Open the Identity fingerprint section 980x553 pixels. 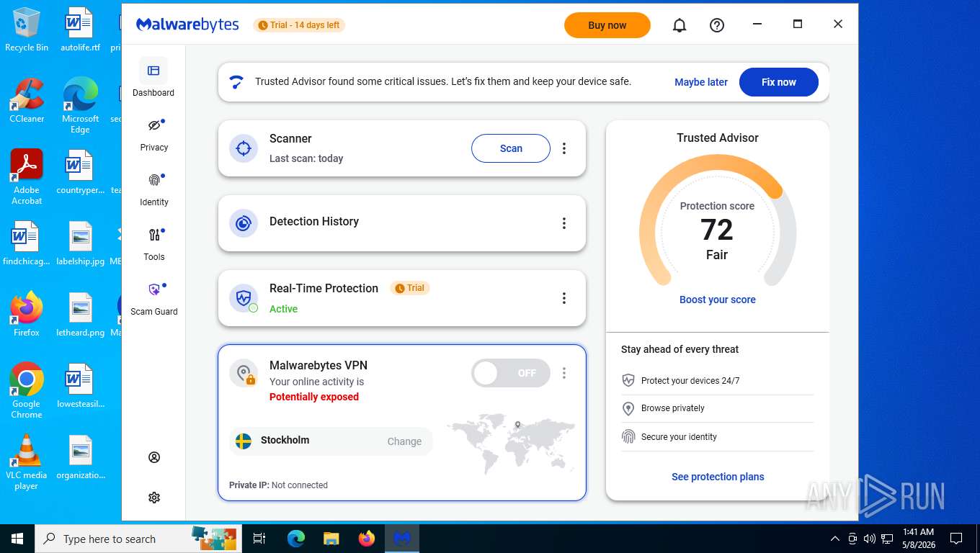[153, 189]
